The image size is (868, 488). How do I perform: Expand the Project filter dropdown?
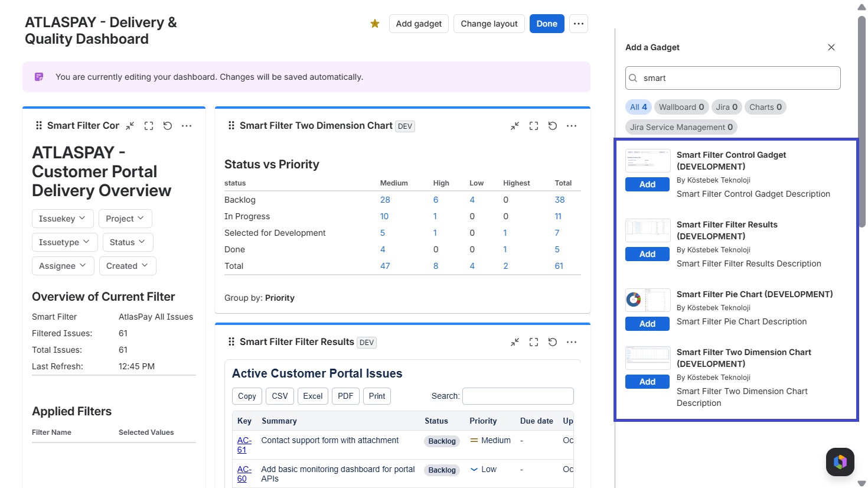[125, 219]
